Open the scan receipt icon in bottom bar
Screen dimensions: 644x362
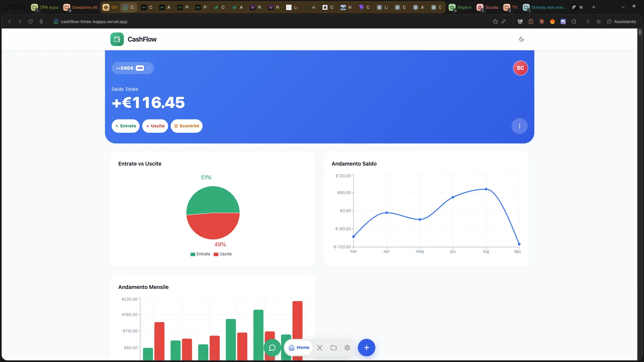click(320, 348)
